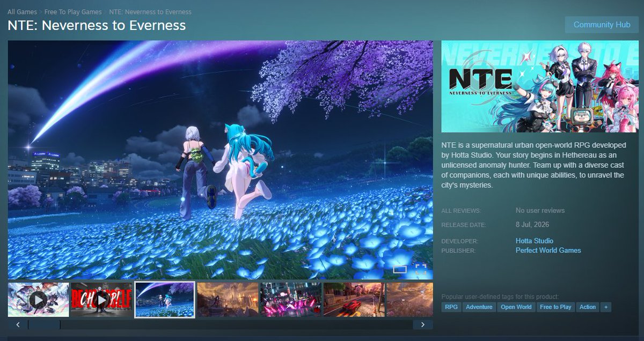Click 'Popular user-defined tags for this product:' text
Screen dimensions: 644x341
click(500, 296)
